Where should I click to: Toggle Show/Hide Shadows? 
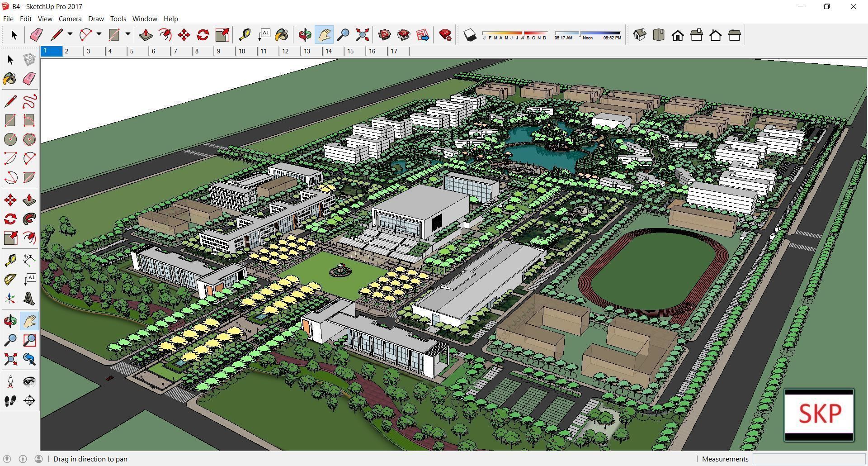pyautogui.click(x=470, y=35)
